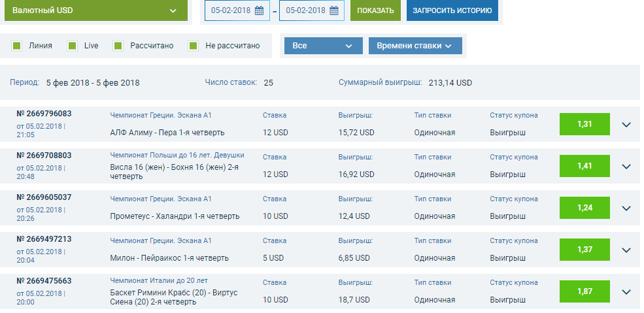Click the green 1,87 odds box
Viewport: 644px width, 313px height.
coord(585,291)
